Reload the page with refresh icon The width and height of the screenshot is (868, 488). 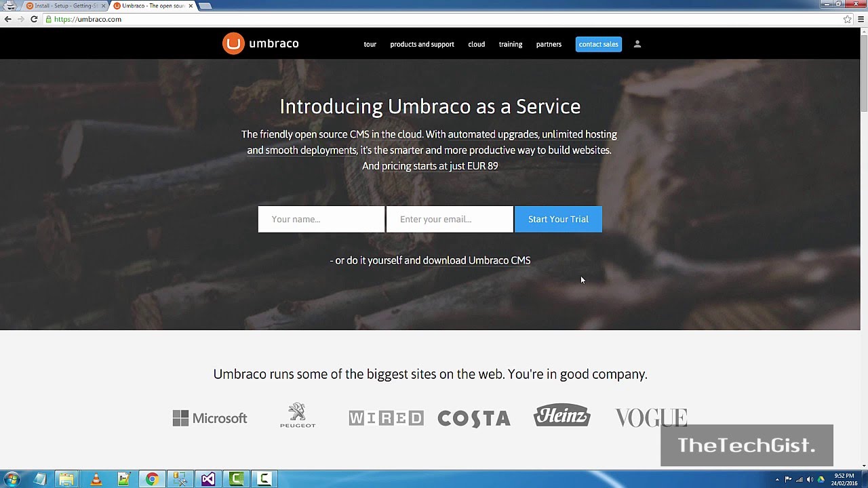(34, 19)
